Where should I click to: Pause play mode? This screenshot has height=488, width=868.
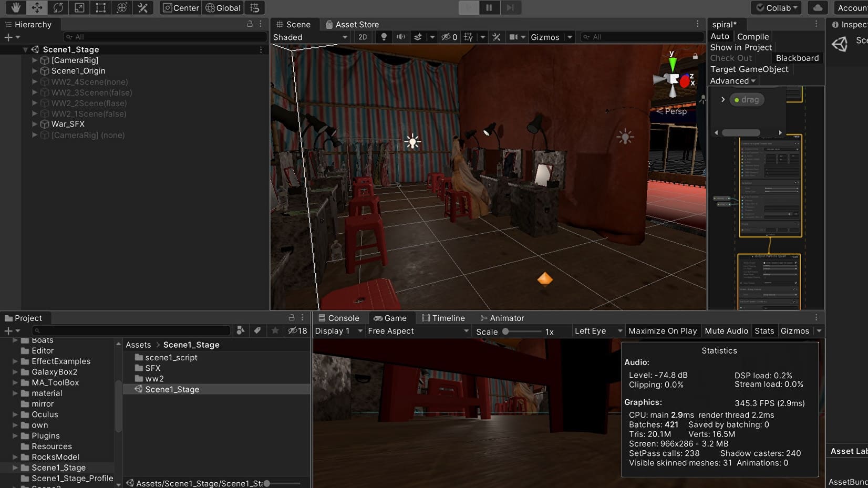coord(489,7)
